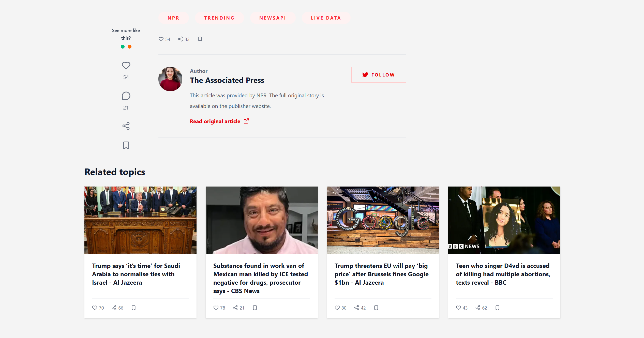644x338 pixels.
Task: Like the Google fine card with 80 likes
Action: pyautogui.click(x=337, y=308)
